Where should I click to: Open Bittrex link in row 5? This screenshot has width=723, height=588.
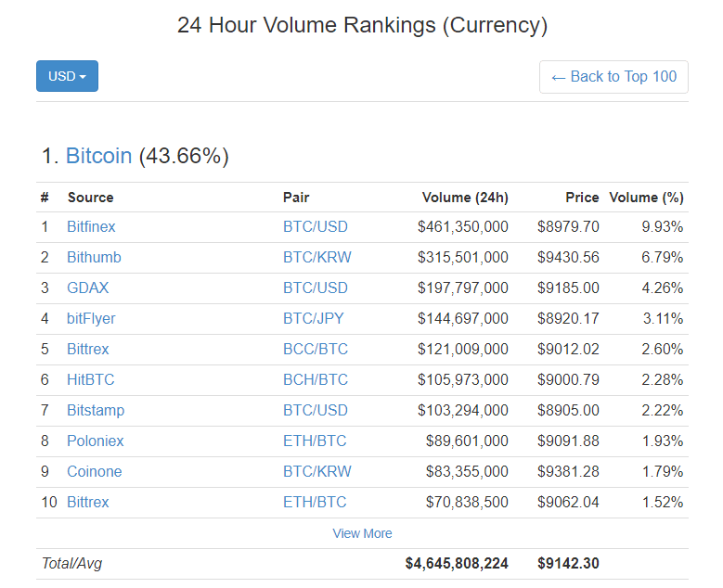[x=87, y=349]
